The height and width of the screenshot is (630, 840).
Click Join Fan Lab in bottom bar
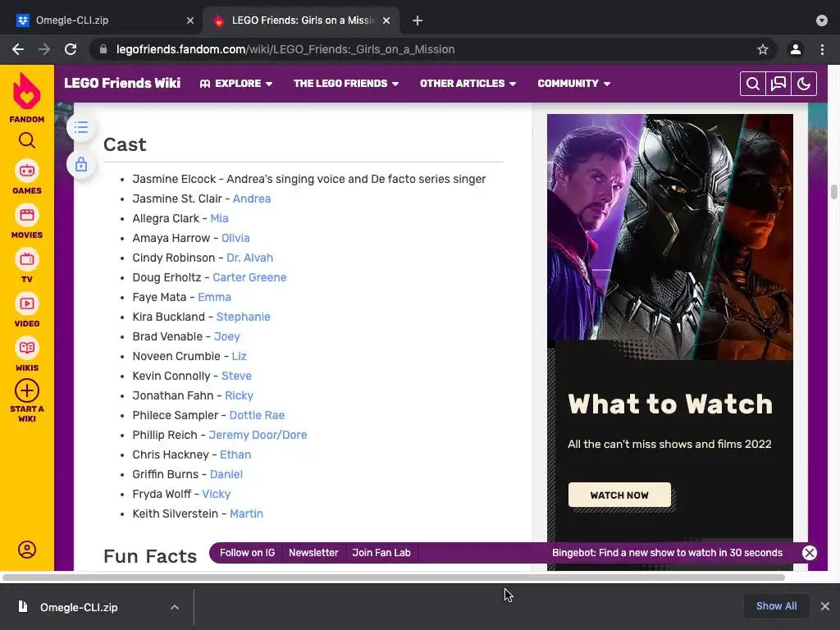click(381, 553)
